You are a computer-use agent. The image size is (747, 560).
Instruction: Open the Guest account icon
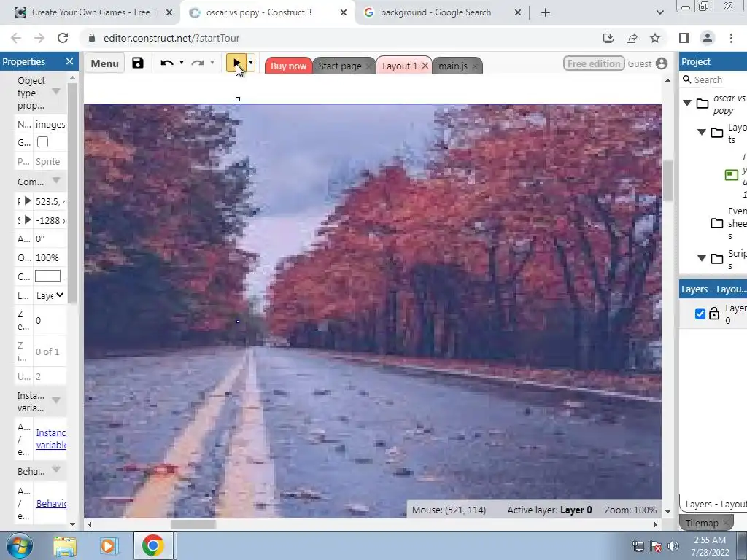point(662,63)
